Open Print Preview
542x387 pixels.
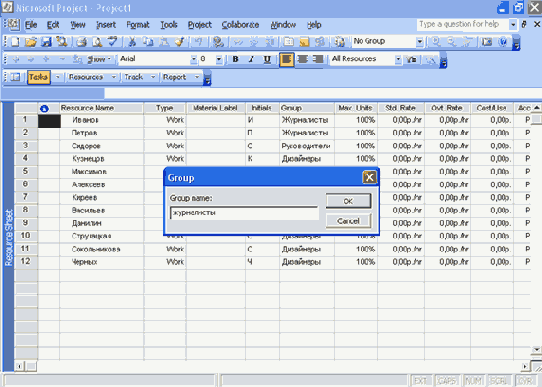click(x=97, y=42)
